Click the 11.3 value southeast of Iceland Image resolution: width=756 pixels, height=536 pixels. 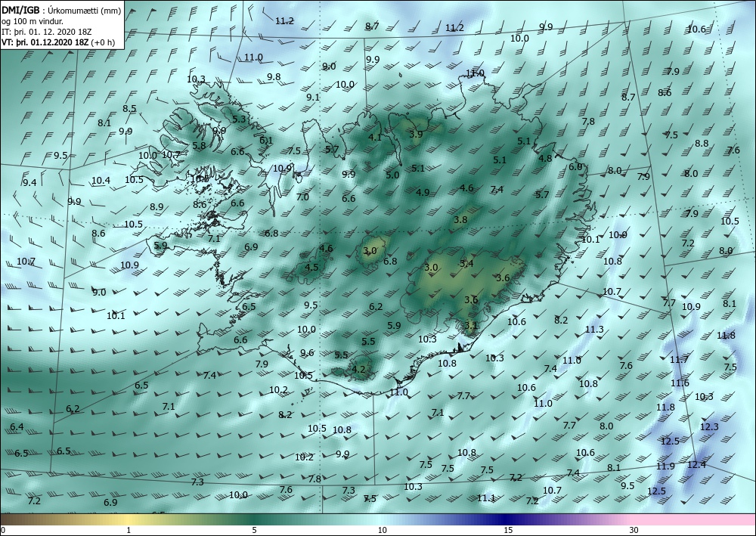(x=594, y=329)
